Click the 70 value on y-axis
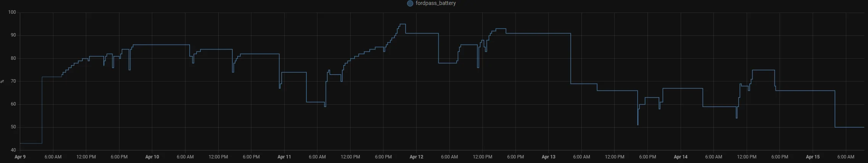 (x=13, y=81)
